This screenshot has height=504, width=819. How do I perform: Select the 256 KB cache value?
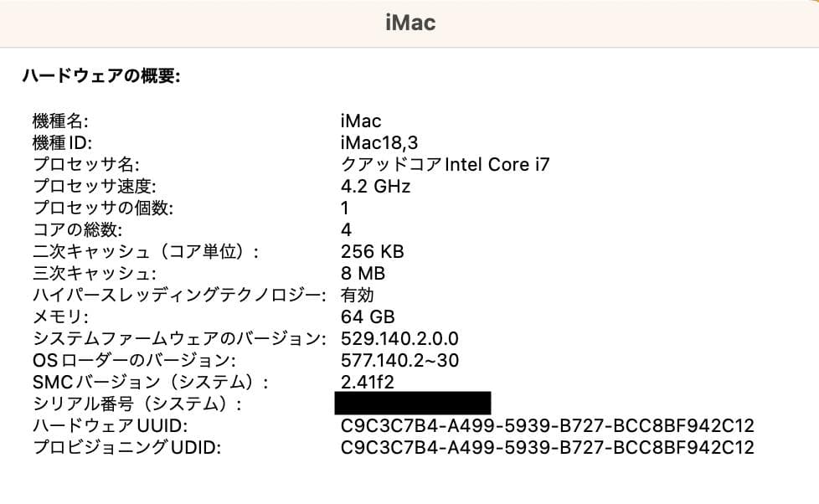371,251
